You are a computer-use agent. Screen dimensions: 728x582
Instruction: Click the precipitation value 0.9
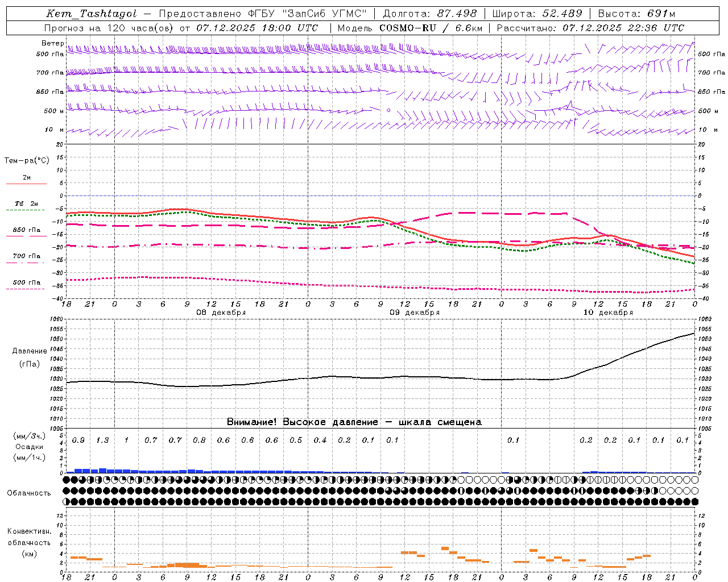78,440
